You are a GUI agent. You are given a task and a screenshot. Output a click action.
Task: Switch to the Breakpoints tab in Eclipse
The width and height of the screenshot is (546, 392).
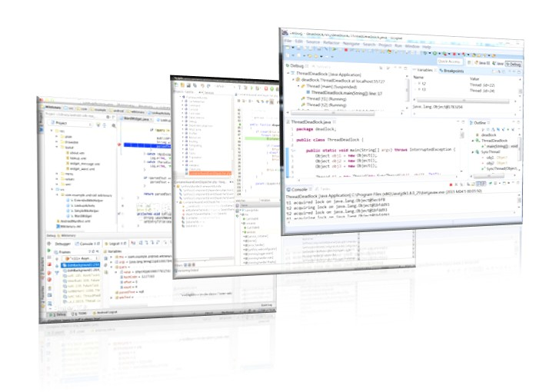451,71
